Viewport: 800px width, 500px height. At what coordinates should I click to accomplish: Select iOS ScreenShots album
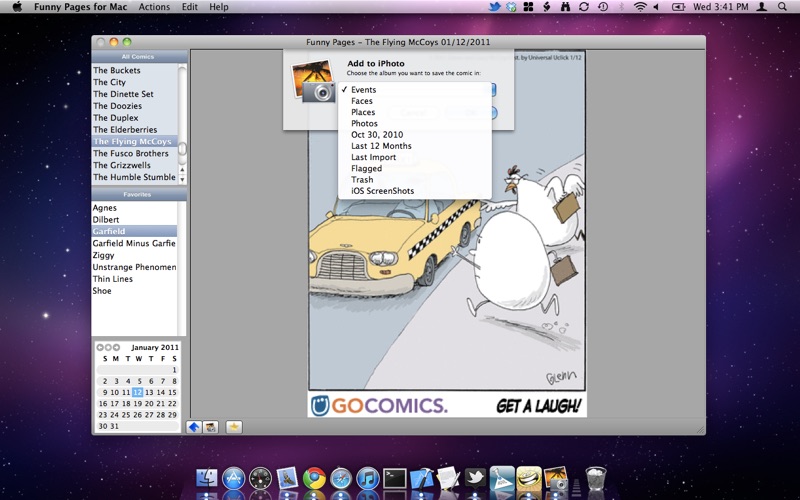(x=415, y=191)
